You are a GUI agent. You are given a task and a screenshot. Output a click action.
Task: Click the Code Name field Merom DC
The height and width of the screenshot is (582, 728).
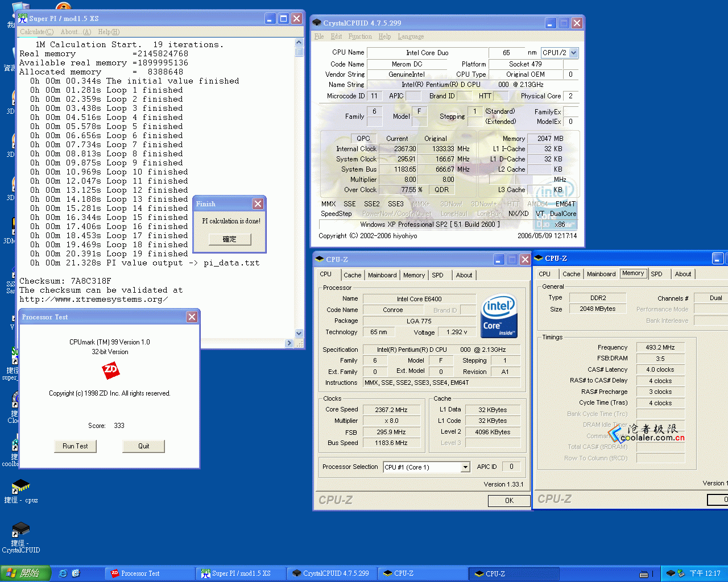(x=407, y=64)
